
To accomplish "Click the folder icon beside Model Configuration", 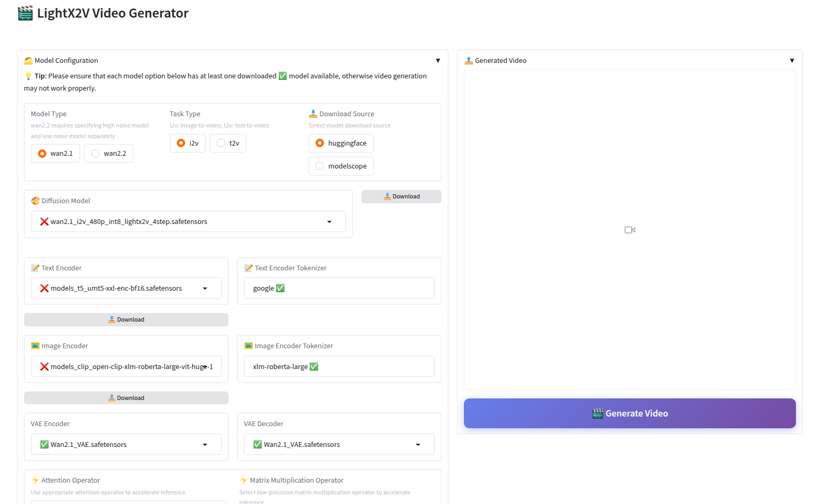I will pos(29,61).
